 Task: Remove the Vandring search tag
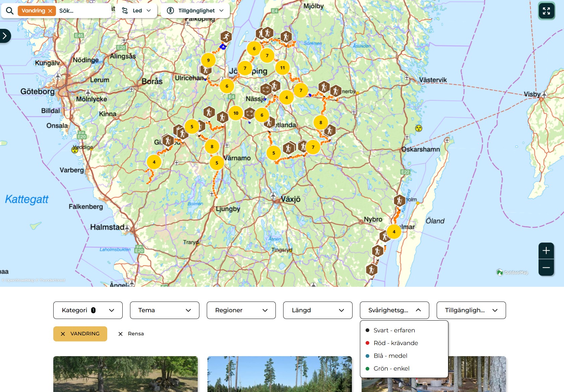pyautogui.click(x=50, y=11)
